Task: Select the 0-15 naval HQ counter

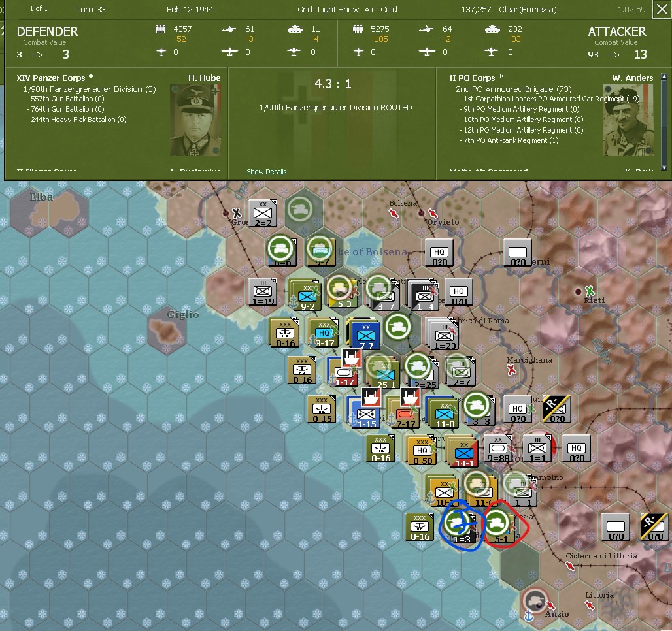Action: tap(322, 410)
